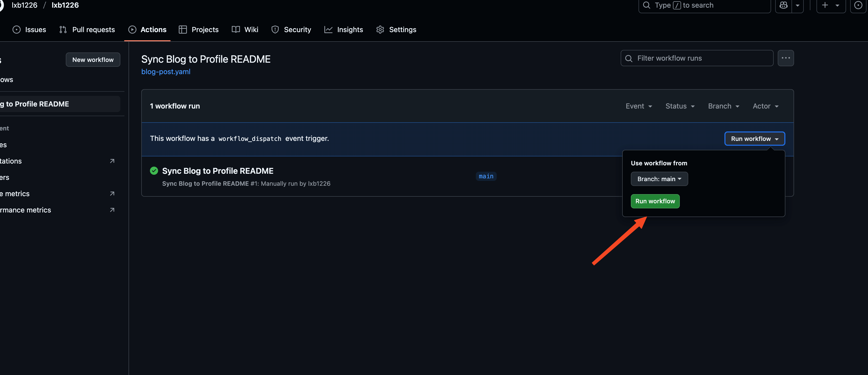Click the New workflow button
Screen dimensions: 868x375
(93, 60)
